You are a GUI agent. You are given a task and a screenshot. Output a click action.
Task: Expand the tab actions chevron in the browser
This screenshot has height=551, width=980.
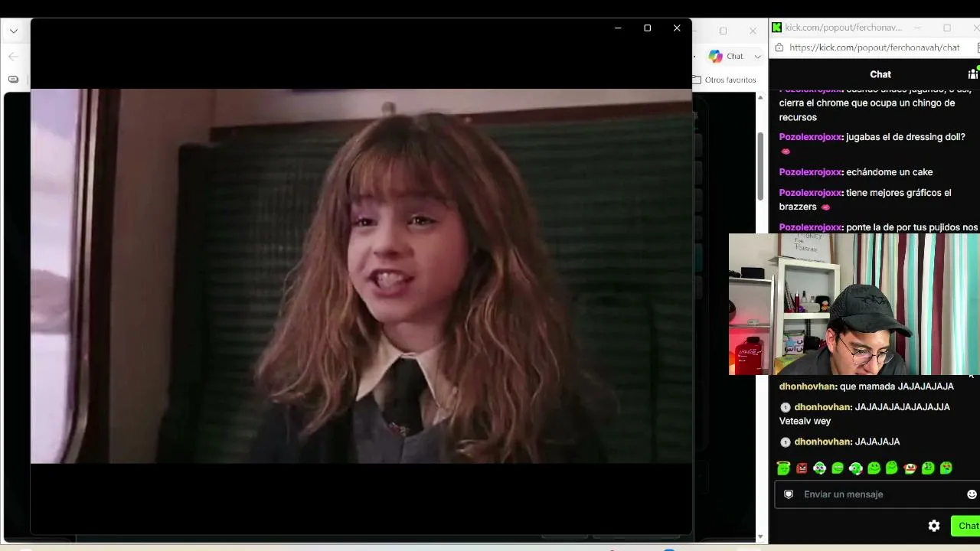[13, 31]
